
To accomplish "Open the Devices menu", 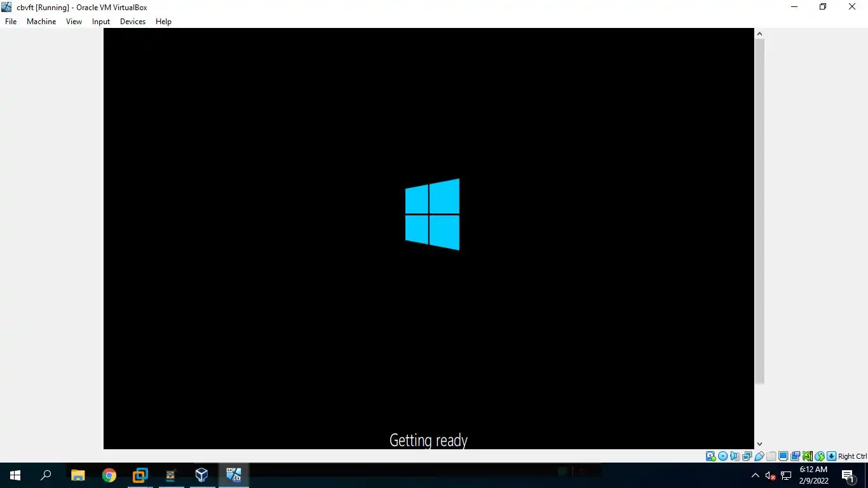I will tap(133, 22).
